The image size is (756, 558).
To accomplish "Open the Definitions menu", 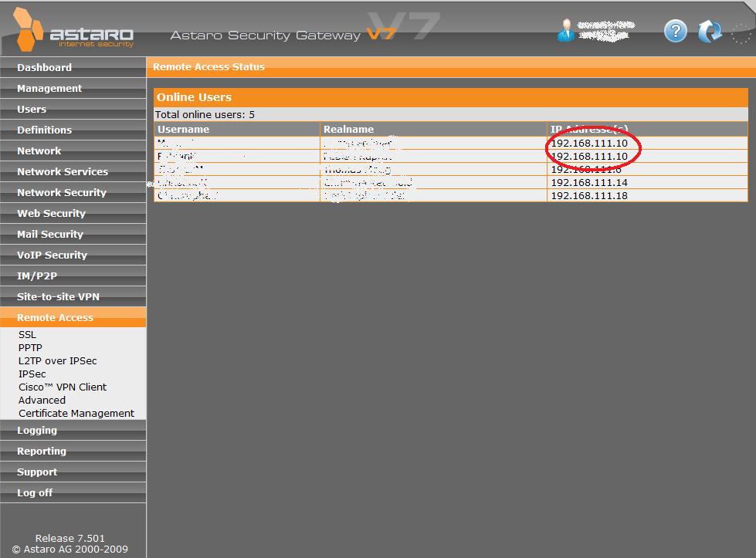I will coord(73,130).
